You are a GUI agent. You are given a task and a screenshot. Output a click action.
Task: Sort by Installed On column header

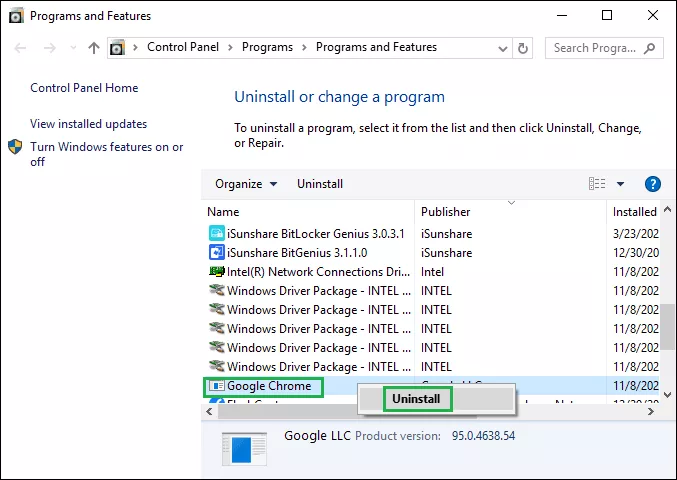[635, 212]
